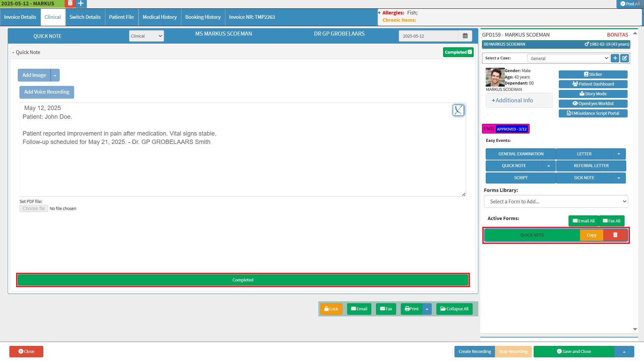
Task: Add a new case with plus icon
Action: point(615,58)
